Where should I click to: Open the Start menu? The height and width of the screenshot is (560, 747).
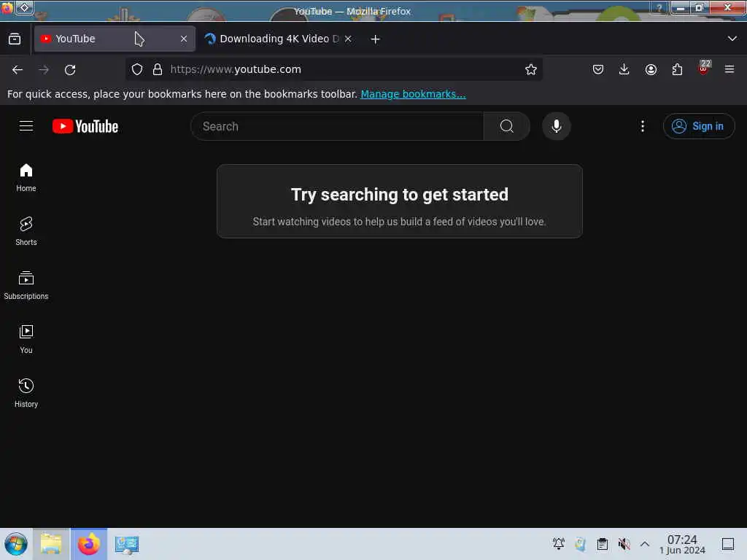coord(16,544)
